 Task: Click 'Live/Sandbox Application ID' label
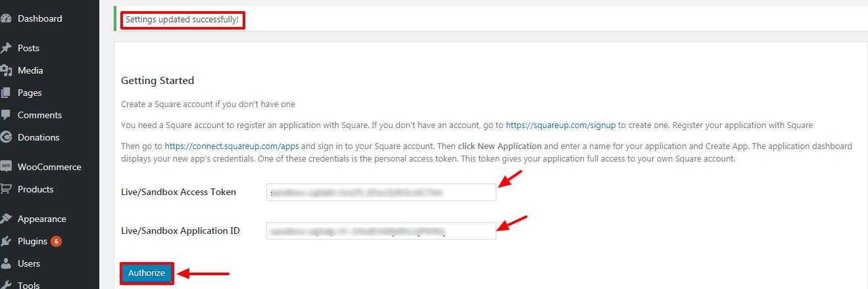(x=180, y=231)
